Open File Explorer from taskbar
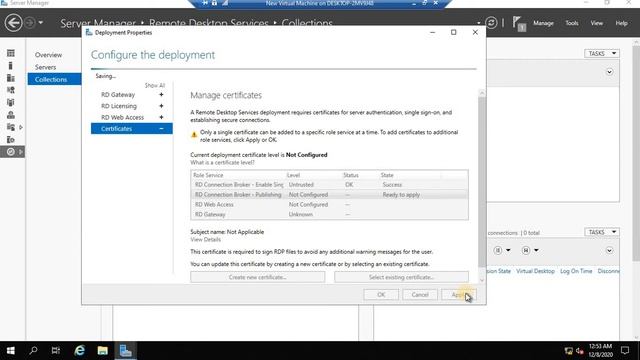Screen dimensions: 640x360 point(102,351)
